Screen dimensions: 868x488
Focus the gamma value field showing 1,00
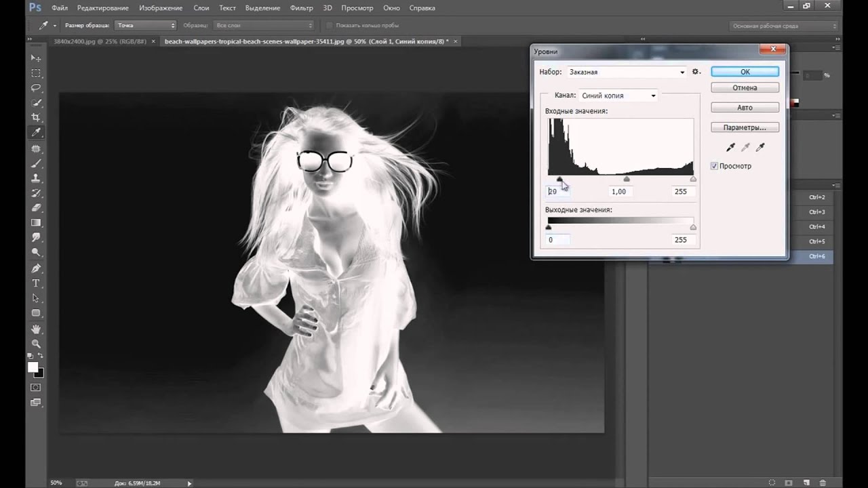(x=620, y=191)
